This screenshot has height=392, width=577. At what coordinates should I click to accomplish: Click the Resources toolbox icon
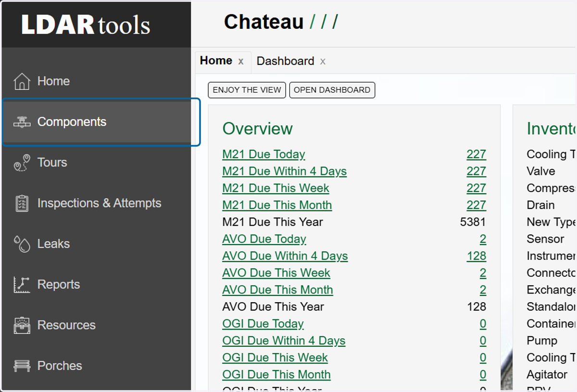click(x=22, y=325)
